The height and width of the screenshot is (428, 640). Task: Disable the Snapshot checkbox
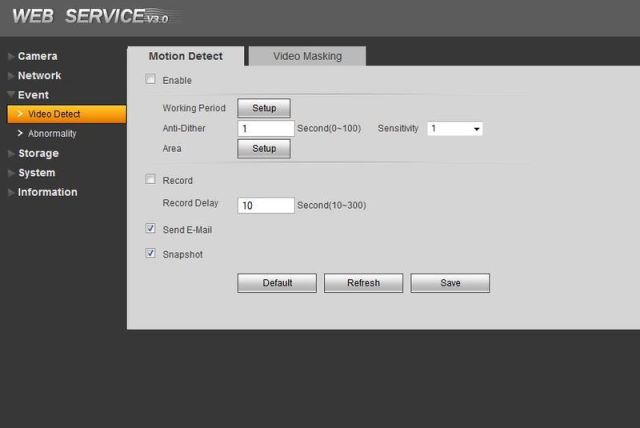pyautogui.click(x=151, y=254)
